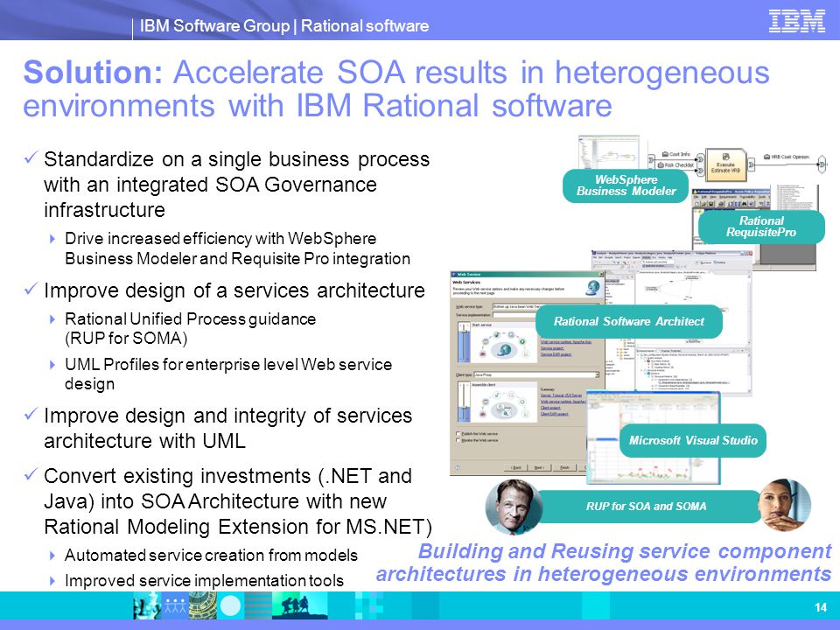Click arrow bullet before Drive increased efficiency
840x630 pixels.
coord(52,238)
